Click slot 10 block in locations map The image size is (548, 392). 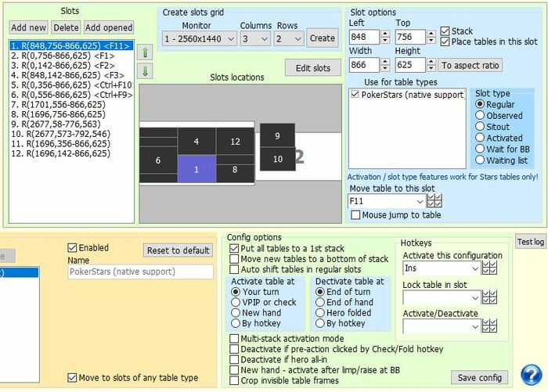[277, 159]
